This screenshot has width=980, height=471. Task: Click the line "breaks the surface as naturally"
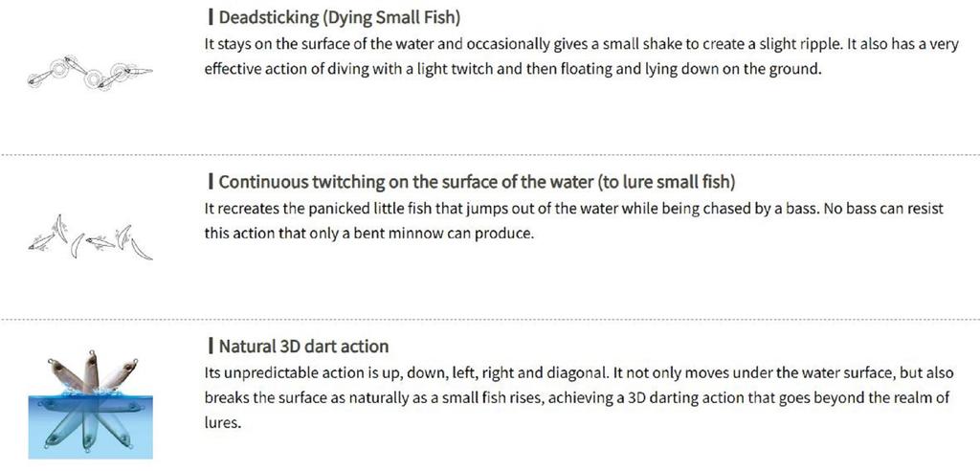point(577,397)
